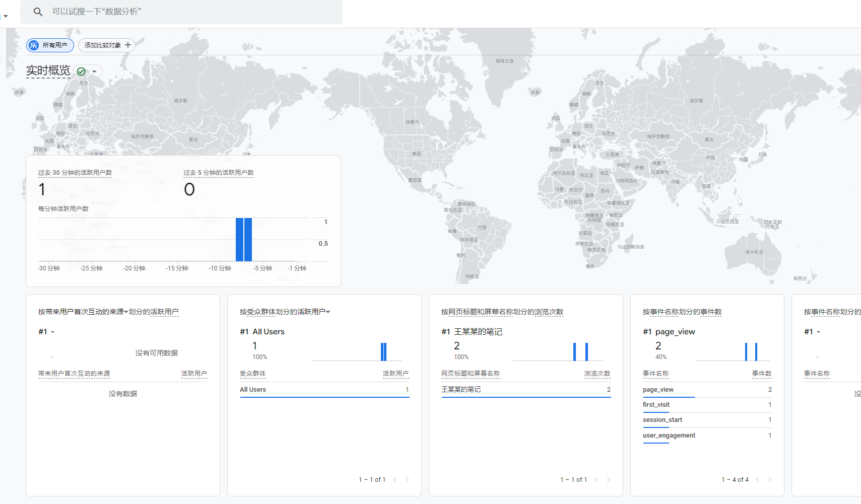The width and height of the screenshot is (861, 504).
Task: Click the green checkmark status icon
Action: point(81,71)
